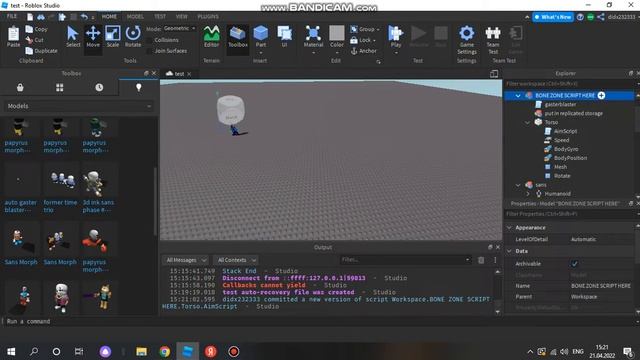This screenshot has width=640, height=360.
Task: Open the help question icon
Action: pyautogui.click(x=580, y=17)
